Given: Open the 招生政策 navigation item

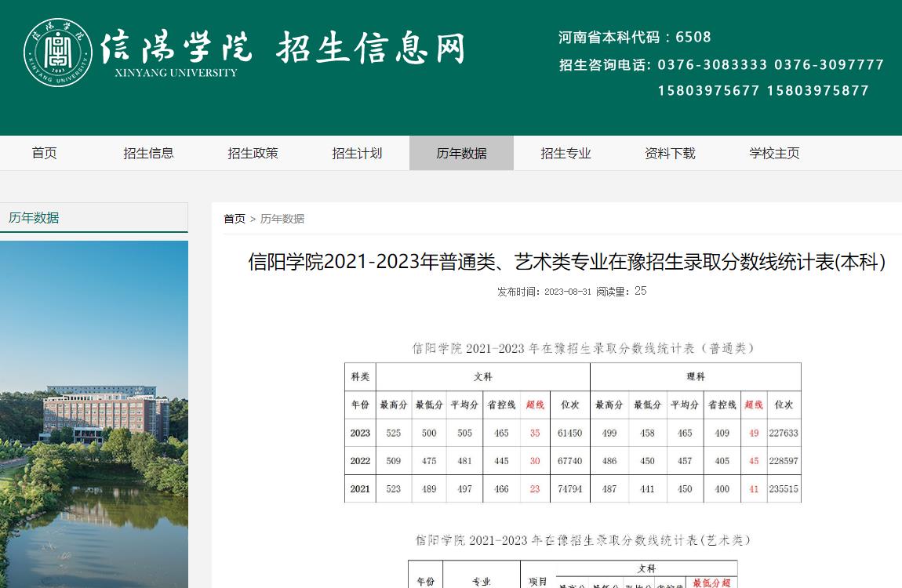Looking at the screenshot, I should point(253,153).
